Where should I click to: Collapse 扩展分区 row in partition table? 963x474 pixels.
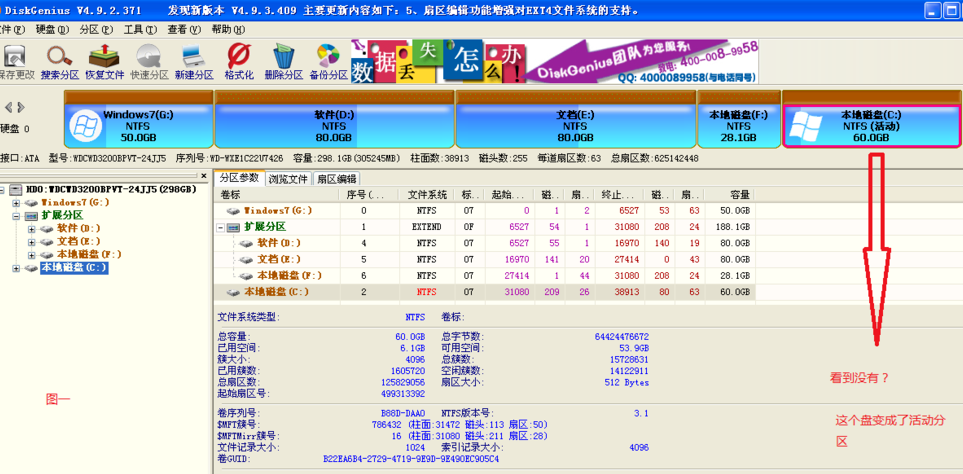pyautogui.click(x=221, y=227)
